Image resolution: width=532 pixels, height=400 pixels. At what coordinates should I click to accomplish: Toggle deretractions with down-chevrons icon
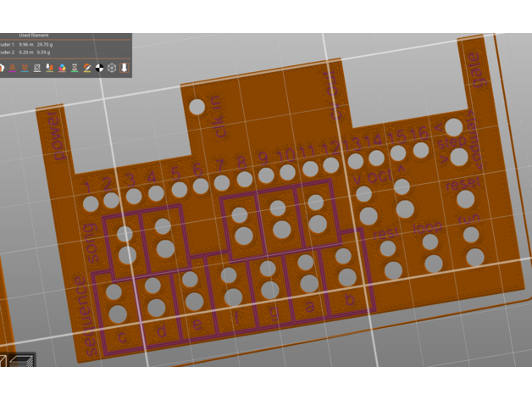pyautogui.click(x=25, y=68)
